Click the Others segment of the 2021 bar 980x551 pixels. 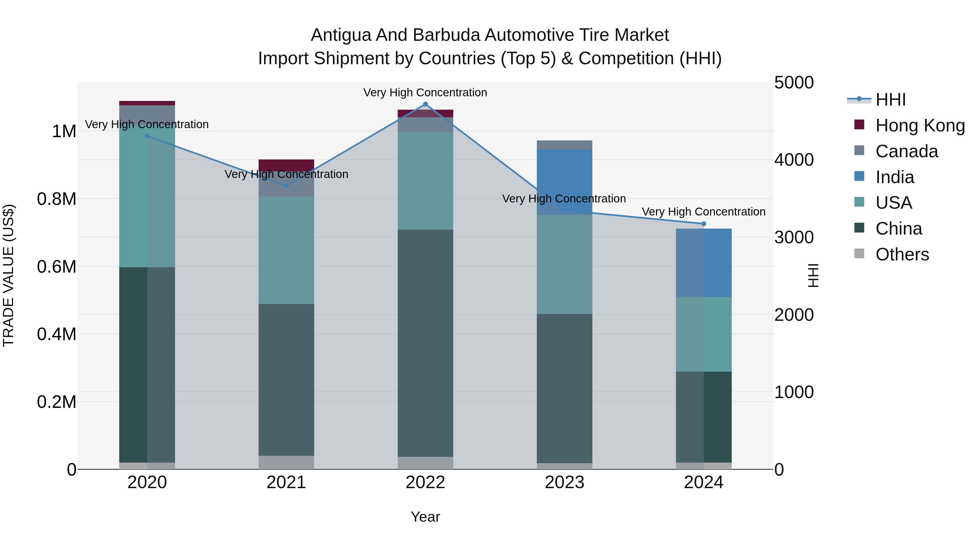286,462
